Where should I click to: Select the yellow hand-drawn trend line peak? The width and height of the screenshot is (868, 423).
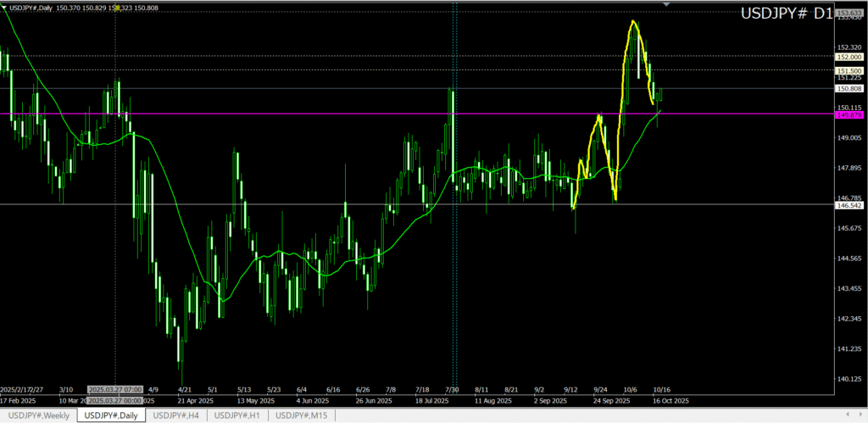click(x=632, y=21)
